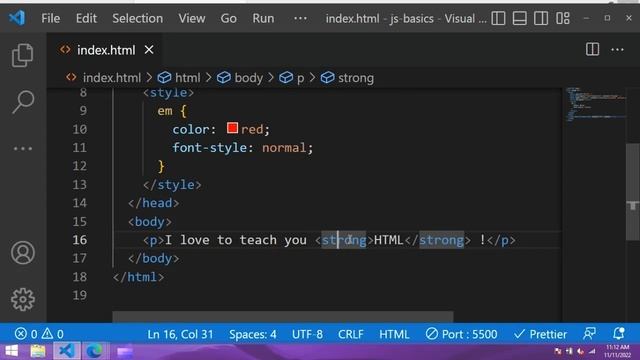Viewport: 640px width, 360px height.
Task: Open the File menu
Action: tap(51, 18)
